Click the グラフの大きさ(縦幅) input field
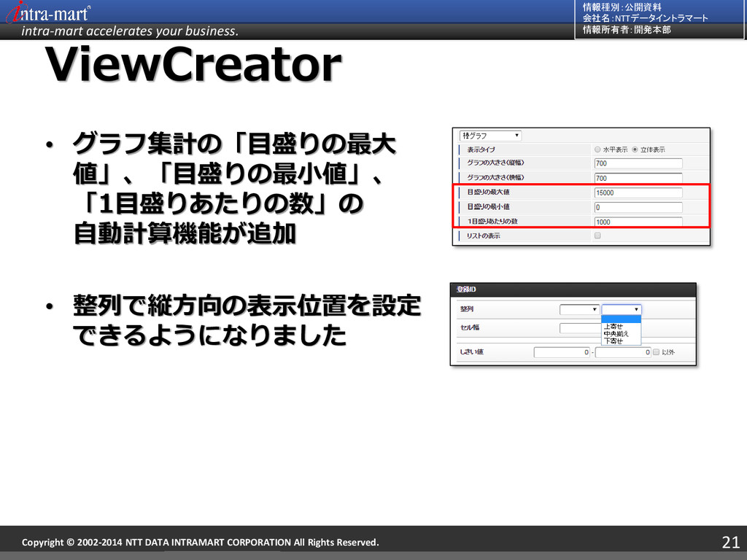Image resolution: width=747 pixels, height=560 pixels. pos(638,163)
